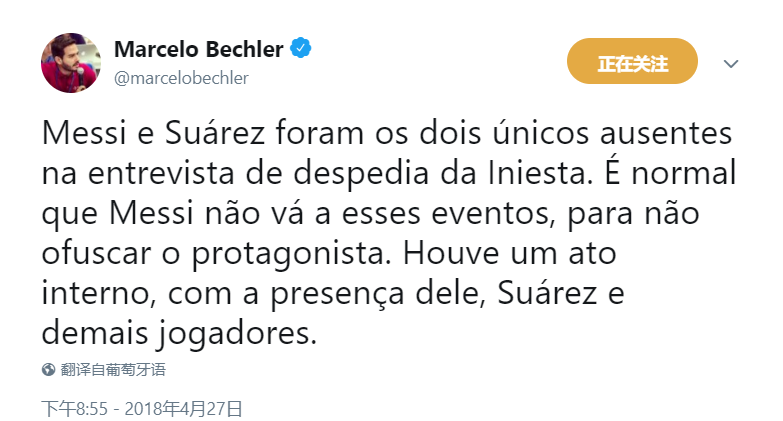783x421 pixels.
Task: Open the Marcelo Bechler display name link
Action: (199, 49)
